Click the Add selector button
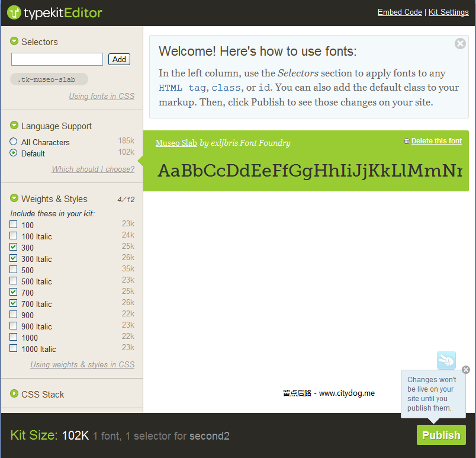The height and width of the screenshot is (458, 476). 120,59
